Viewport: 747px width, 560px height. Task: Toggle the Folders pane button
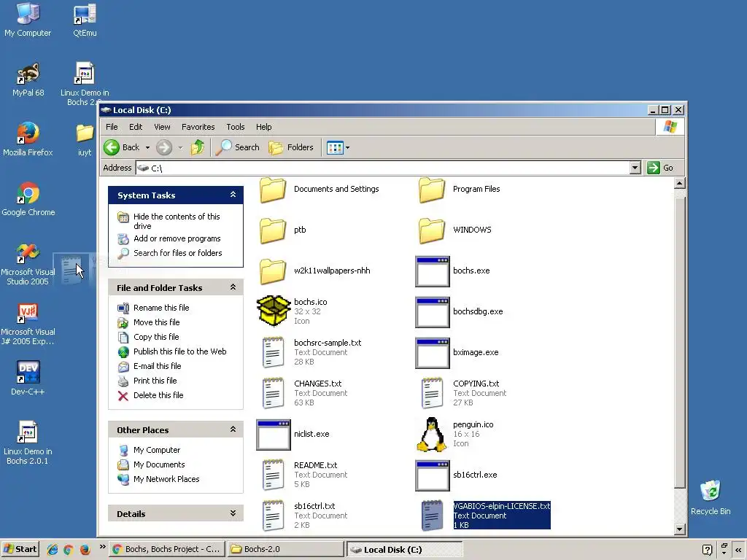click(x=291, y=147)
